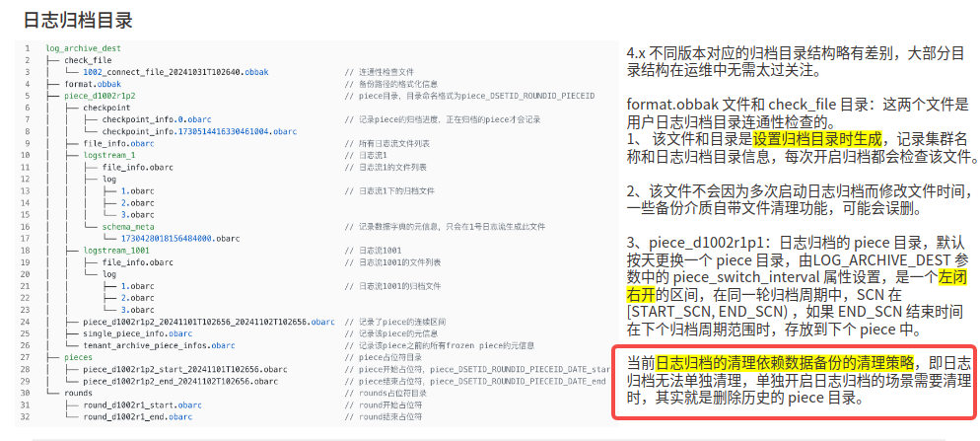Select the rounds directory entry

pyautogui.click(x=78, y=393)
